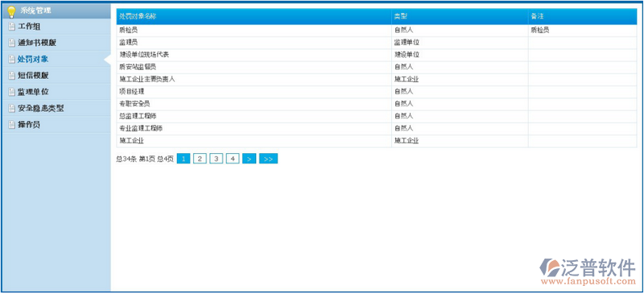Select the 项目经理 table row

(x=377, y=92)
